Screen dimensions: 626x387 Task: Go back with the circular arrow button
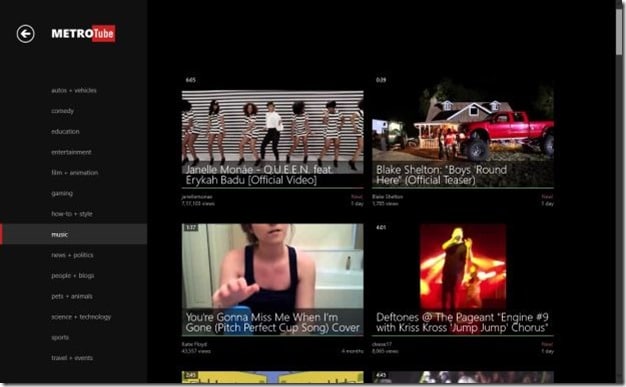[x=26, y=34]
